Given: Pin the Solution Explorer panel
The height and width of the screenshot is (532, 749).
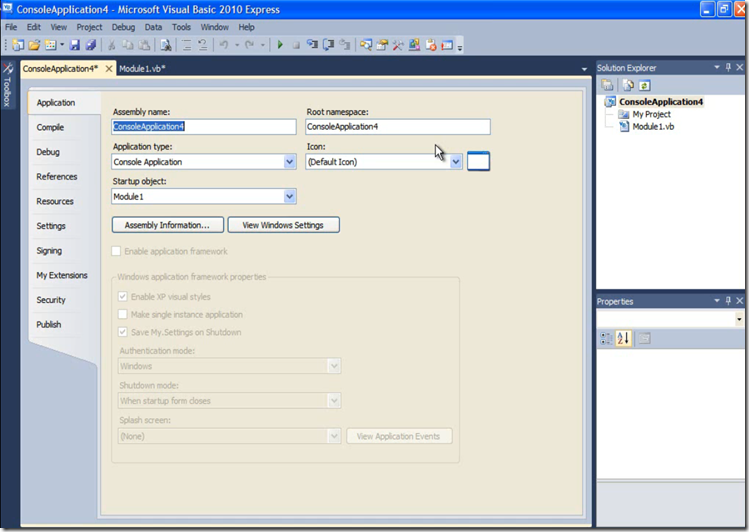Looking at the screenshot, I should click(x=728, y=67).
